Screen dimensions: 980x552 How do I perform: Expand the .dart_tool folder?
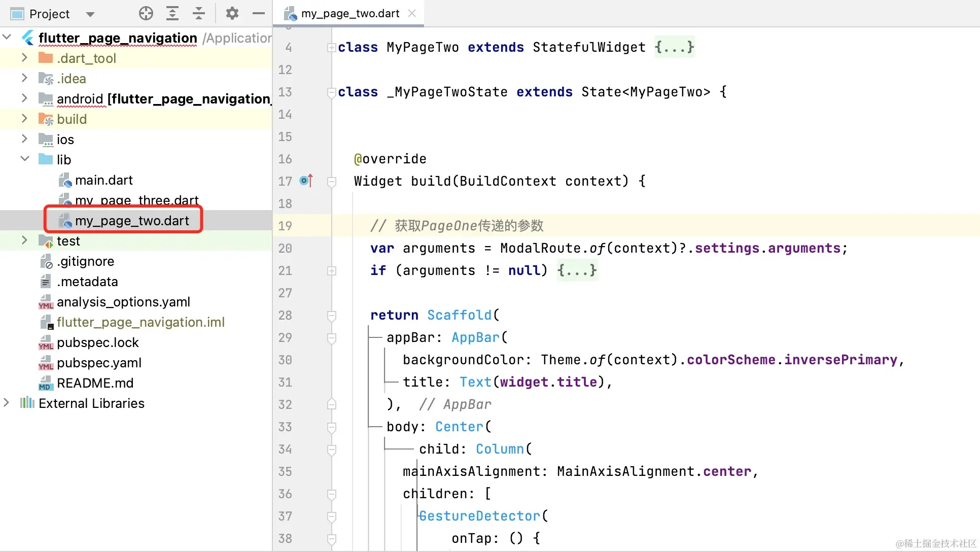click(x=24, y=58)
